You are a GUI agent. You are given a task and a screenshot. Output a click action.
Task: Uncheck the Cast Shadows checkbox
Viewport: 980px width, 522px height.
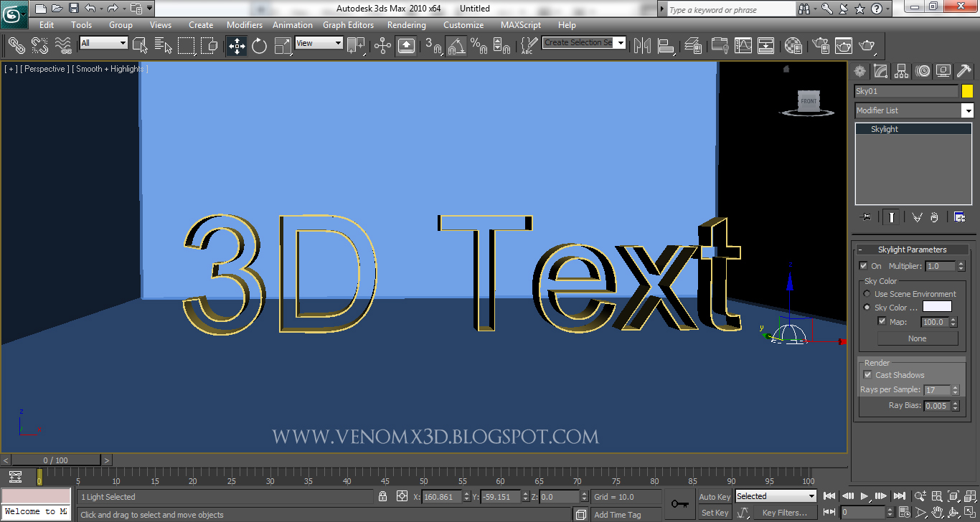coord(867,374)
